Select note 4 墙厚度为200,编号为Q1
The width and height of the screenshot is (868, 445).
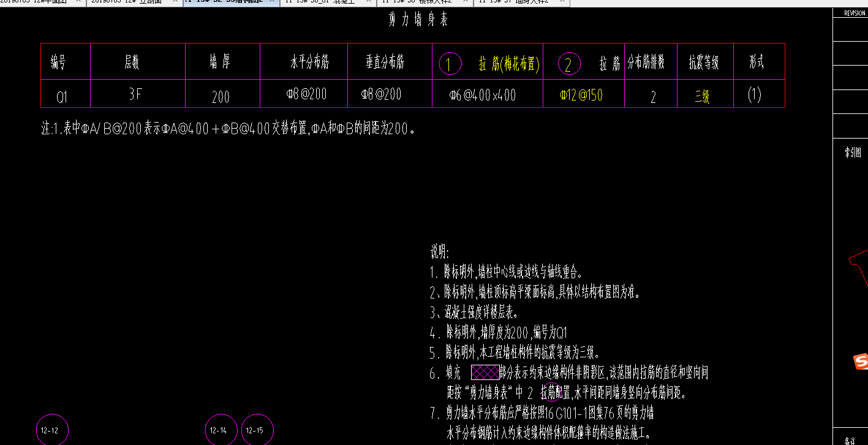click(x=499, y=333)
